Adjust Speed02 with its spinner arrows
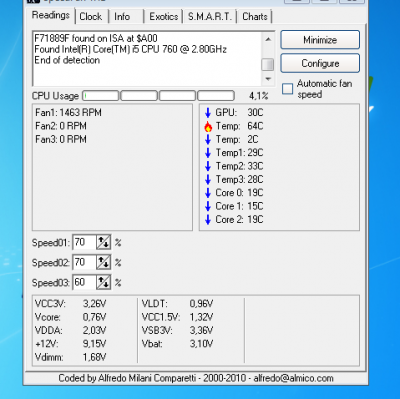The image size is (400, 399). [x=104, y=262]
